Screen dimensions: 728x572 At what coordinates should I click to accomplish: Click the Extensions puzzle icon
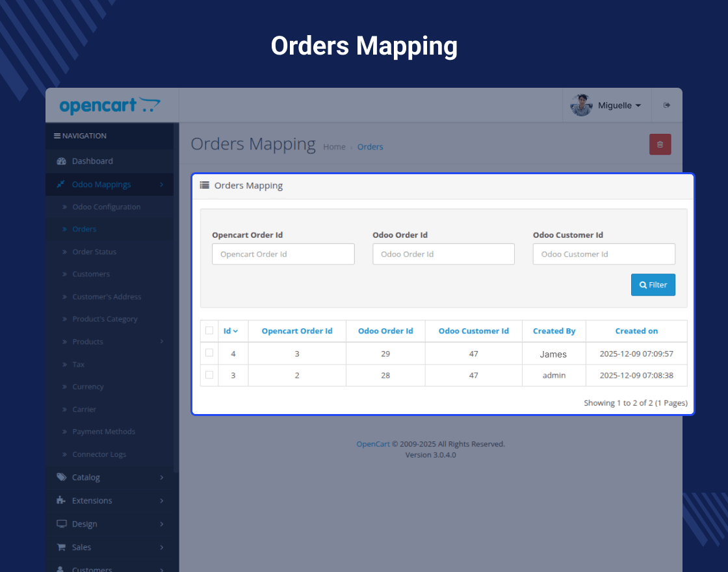(x=61, y=500)
